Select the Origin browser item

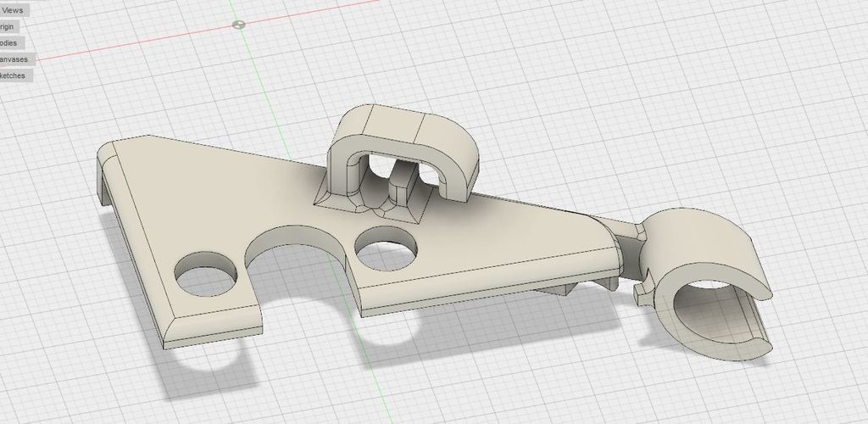[8, 26]
